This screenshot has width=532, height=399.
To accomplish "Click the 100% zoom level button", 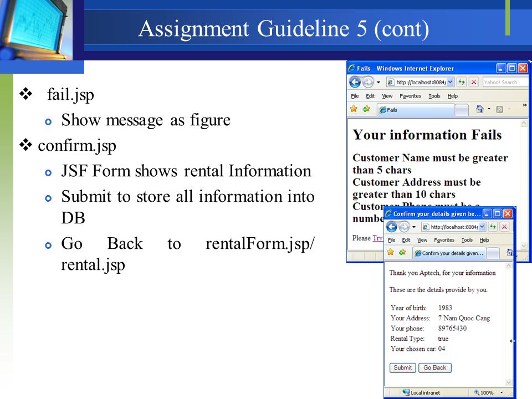I will [484, 392].
